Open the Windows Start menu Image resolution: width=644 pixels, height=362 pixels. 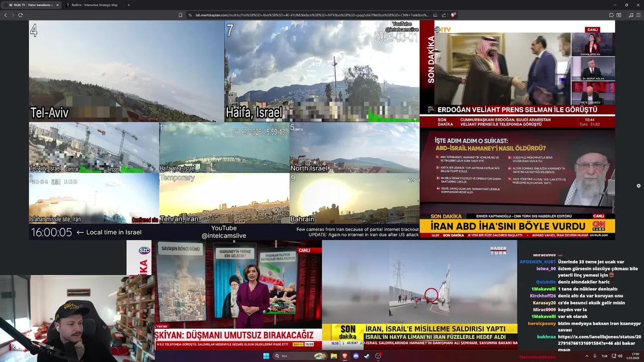(x=266, y=356)
